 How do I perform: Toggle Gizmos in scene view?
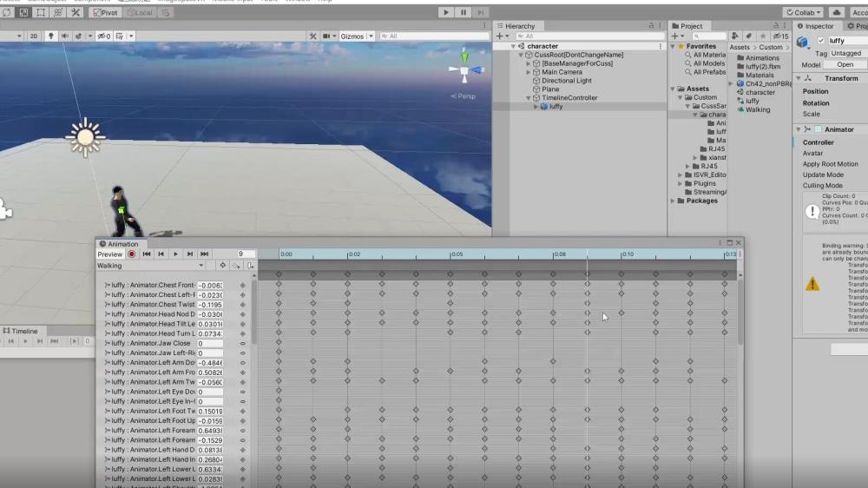352,36
